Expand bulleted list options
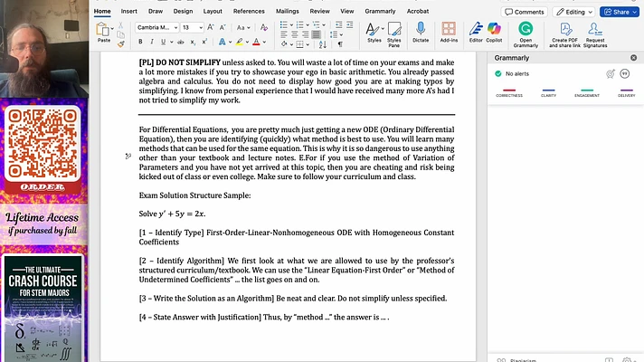Viewport: 644px width, 362px height. (291, 25)
